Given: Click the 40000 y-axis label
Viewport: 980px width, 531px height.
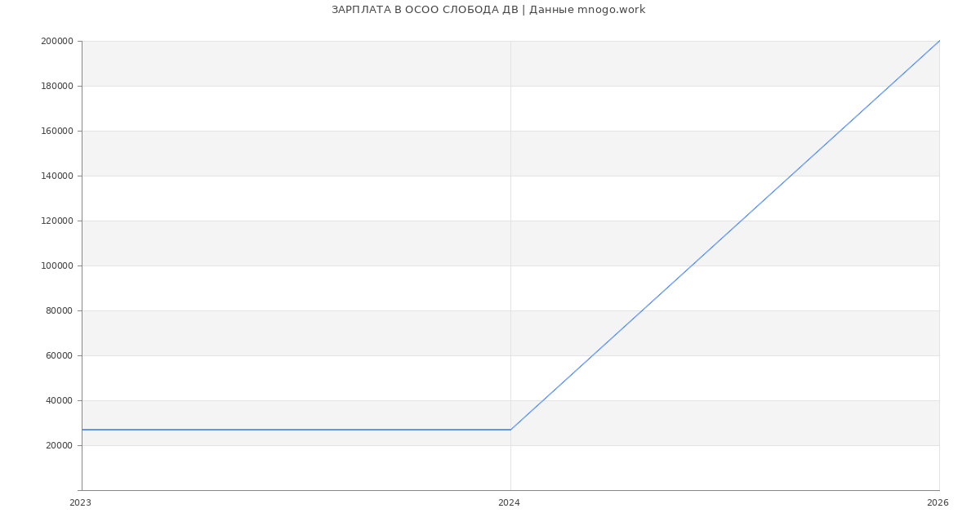Looking at the screenshot, I should pos(60,401).
